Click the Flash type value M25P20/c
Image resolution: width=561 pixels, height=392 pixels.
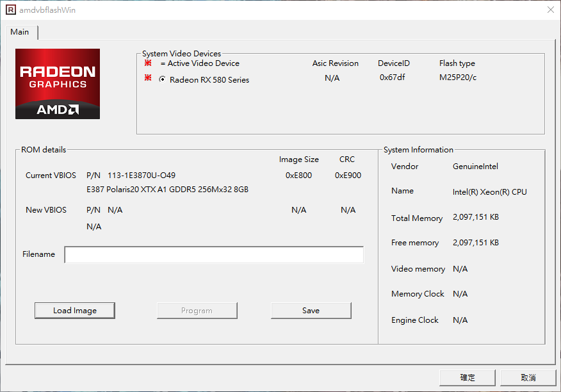458,78
